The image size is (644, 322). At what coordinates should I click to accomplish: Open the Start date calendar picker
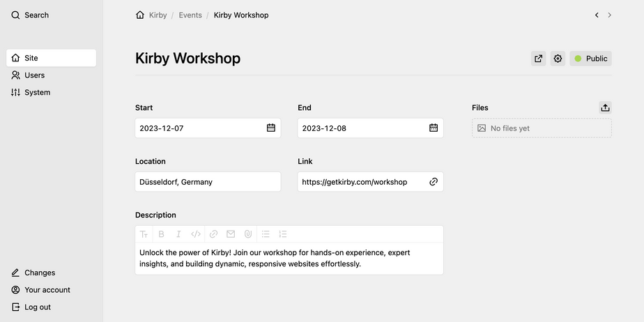271,128
